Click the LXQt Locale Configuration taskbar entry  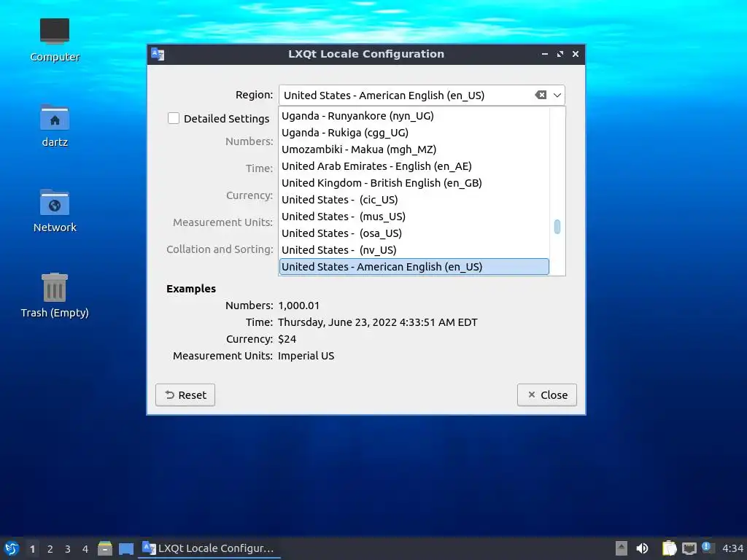click(209, 548)
